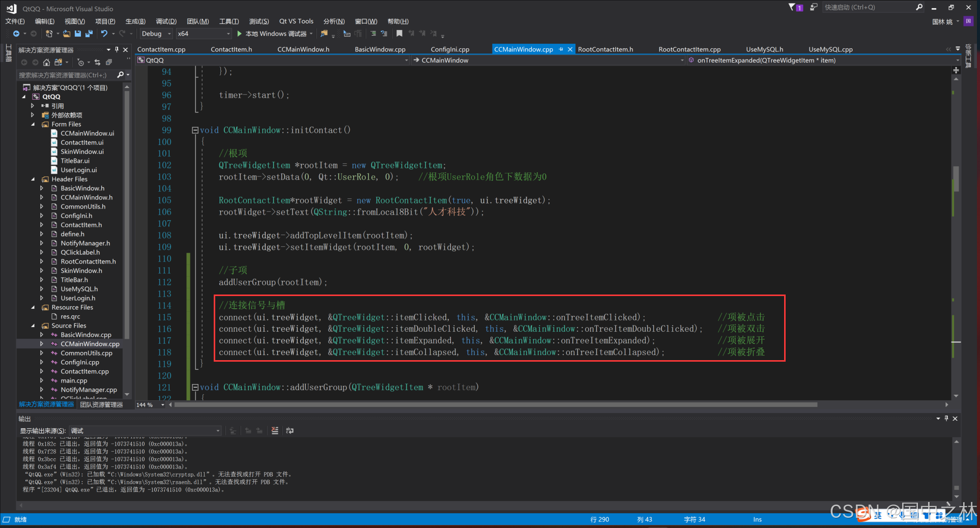Switch to BasicWindow.cpp tab

point(380,49)
